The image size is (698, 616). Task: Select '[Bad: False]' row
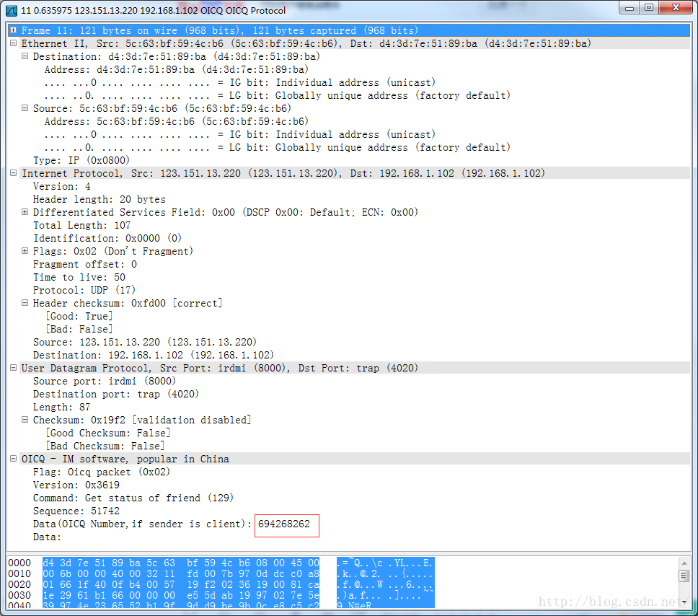[x=79, y=329]
